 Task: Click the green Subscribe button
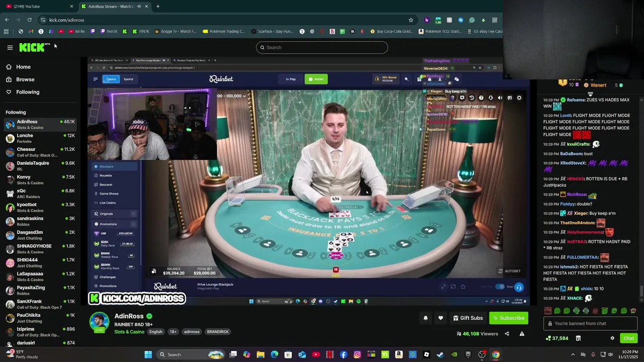(x=509, y=318)
